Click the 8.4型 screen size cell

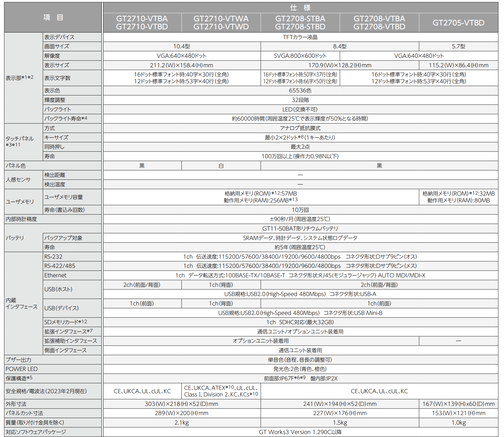(x=340, y=47)
